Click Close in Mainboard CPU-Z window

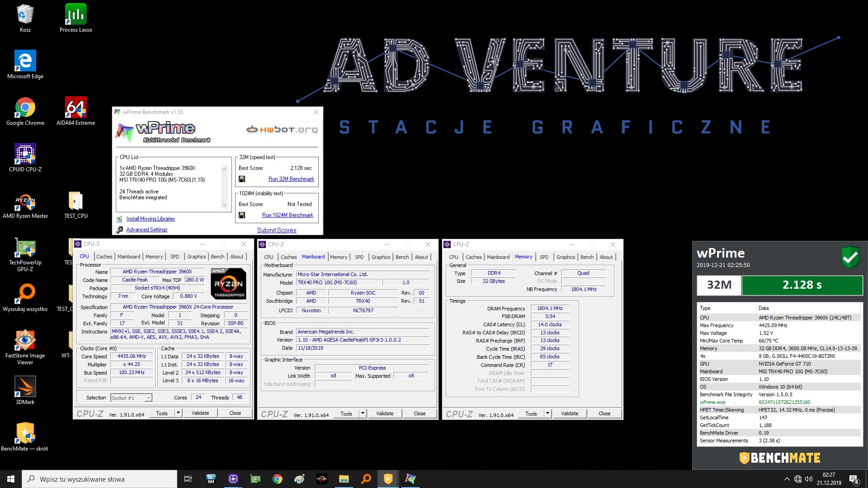click(420, 413)
